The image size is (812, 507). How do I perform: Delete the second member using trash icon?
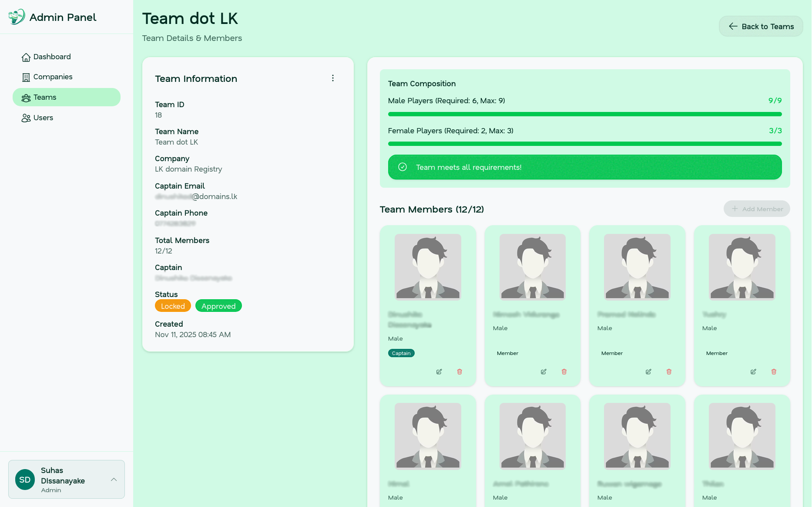coord(564,372)
